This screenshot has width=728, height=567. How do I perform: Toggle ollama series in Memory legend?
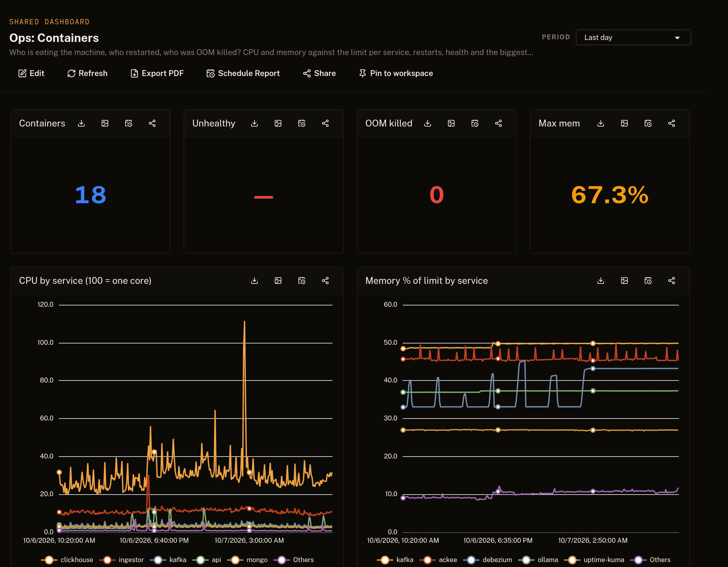(538, 560)
